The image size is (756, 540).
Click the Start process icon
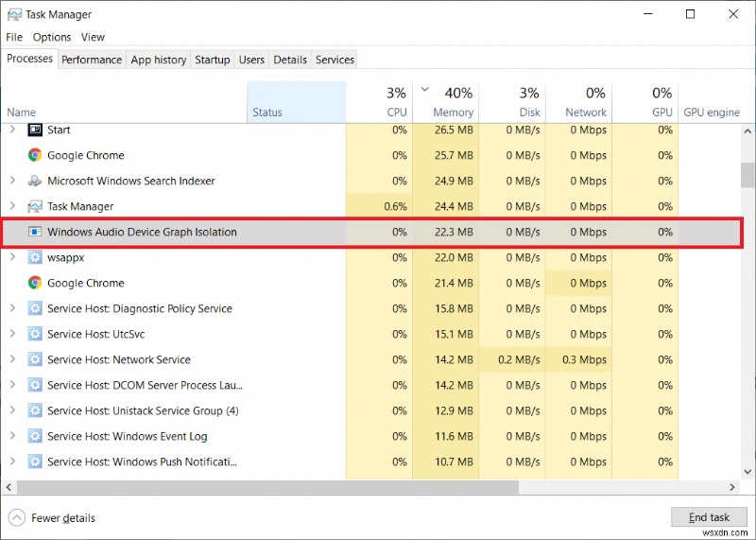tap(35, 130)
